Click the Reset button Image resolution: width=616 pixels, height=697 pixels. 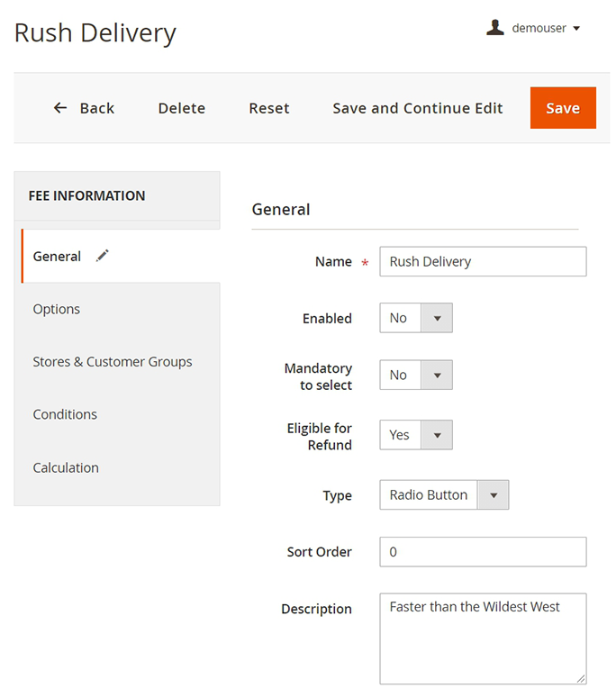click(269, 108)
